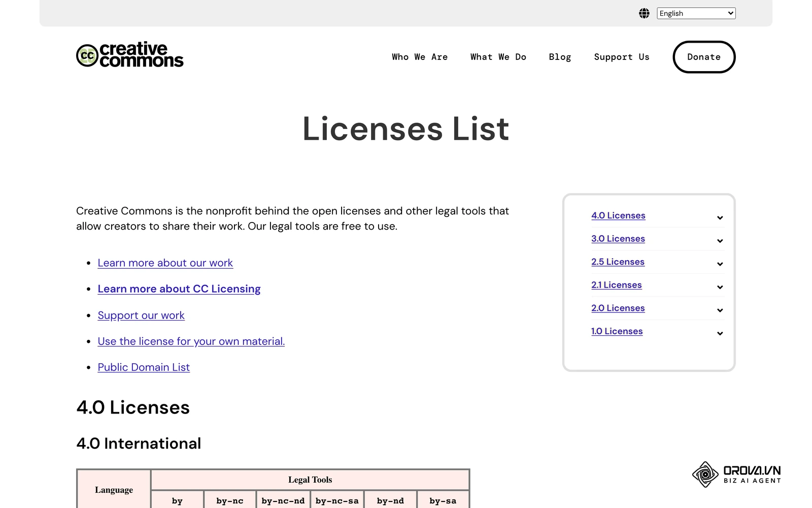The width and height of the screenshot is (812, 508).
Task: Expand the 3.0 Licenses chevron
Action: coord(720,241)
